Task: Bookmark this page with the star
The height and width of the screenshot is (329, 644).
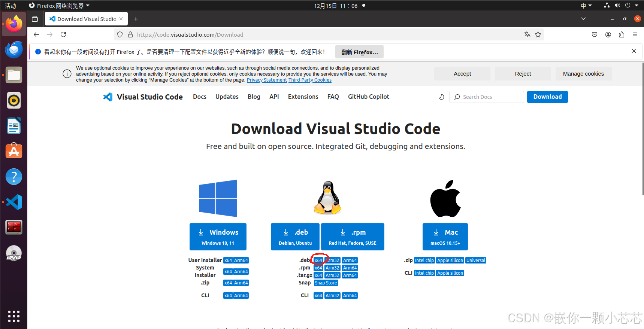Action: click(538, 34)
